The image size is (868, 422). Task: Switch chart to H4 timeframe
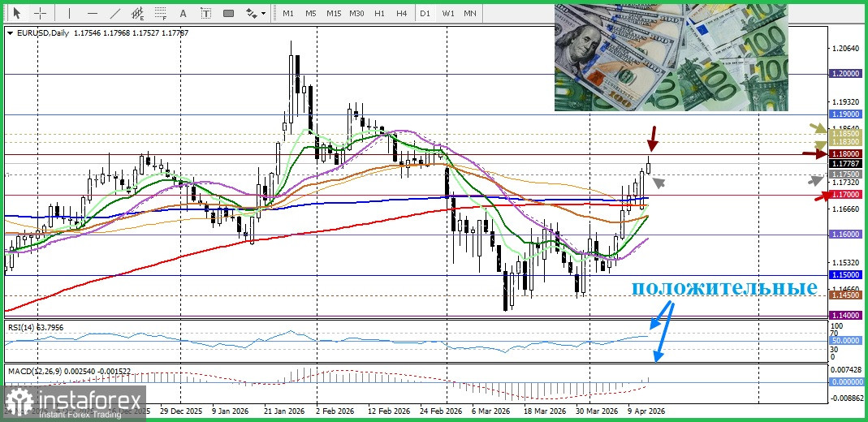point(402,13)
